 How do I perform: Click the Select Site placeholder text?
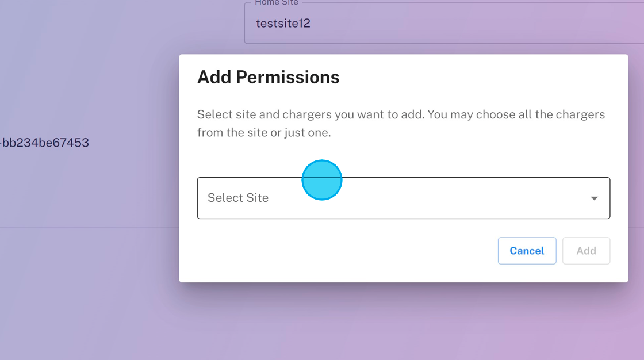pos(238,198)
